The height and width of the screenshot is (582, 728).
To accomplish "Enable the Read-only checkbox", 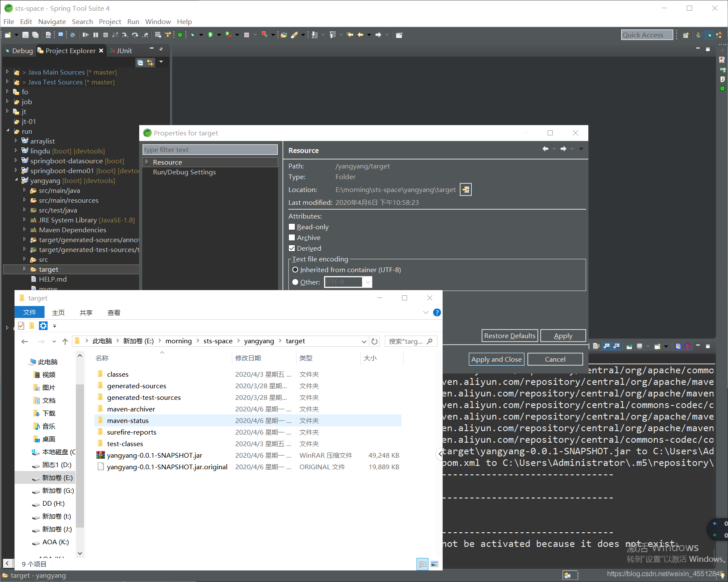I will [292, 227].
